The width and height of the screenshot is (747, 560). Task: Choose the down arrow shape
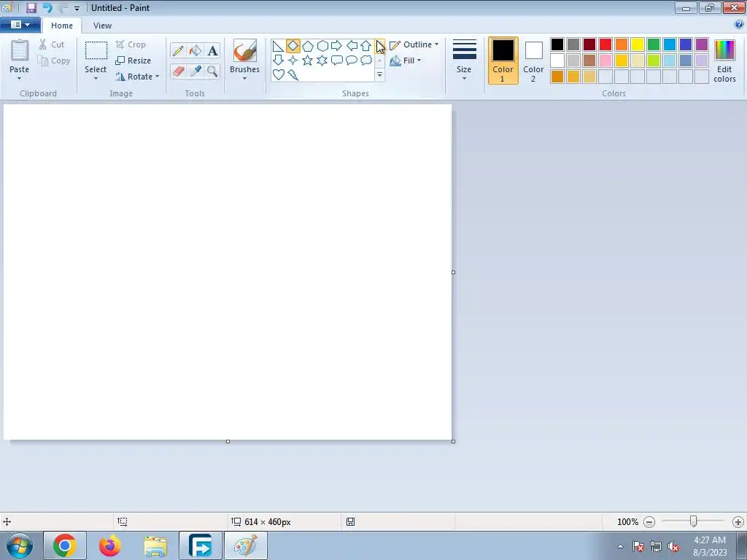coord(278,60)
